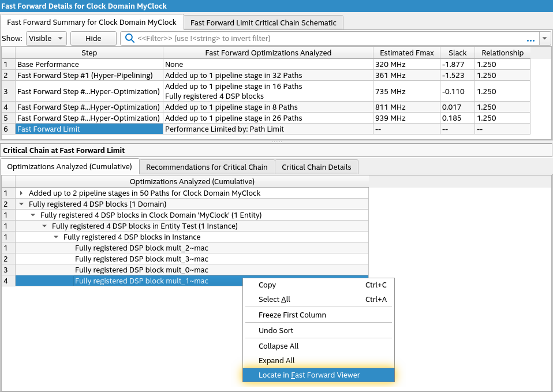Type in the Filter search field
553x392 pixels.
point(329,39)
